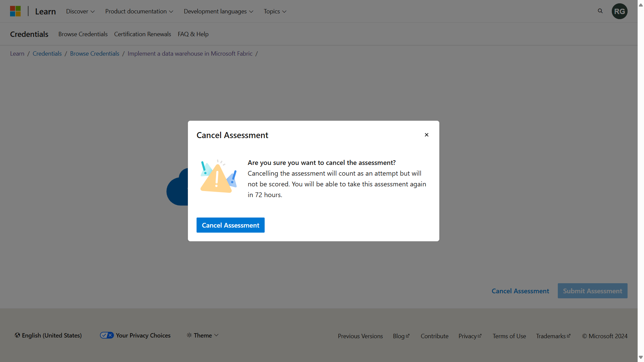This screenshot has height=362, width=644.
Task: Click the Submit Assessment button
Action: (592, 291)
